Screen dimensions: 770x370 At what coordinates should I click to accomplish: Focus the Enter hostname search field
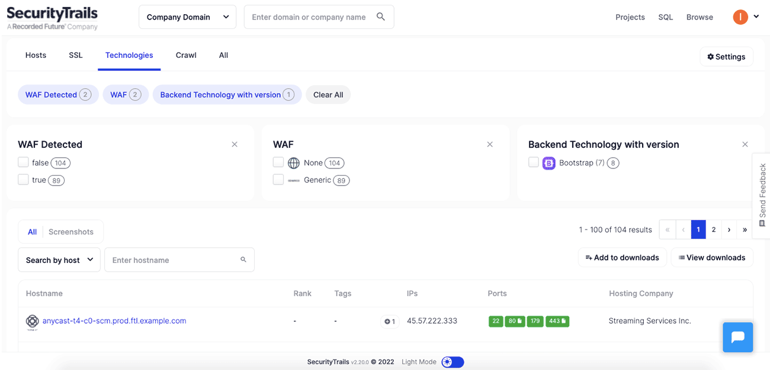tap(179, 260)
